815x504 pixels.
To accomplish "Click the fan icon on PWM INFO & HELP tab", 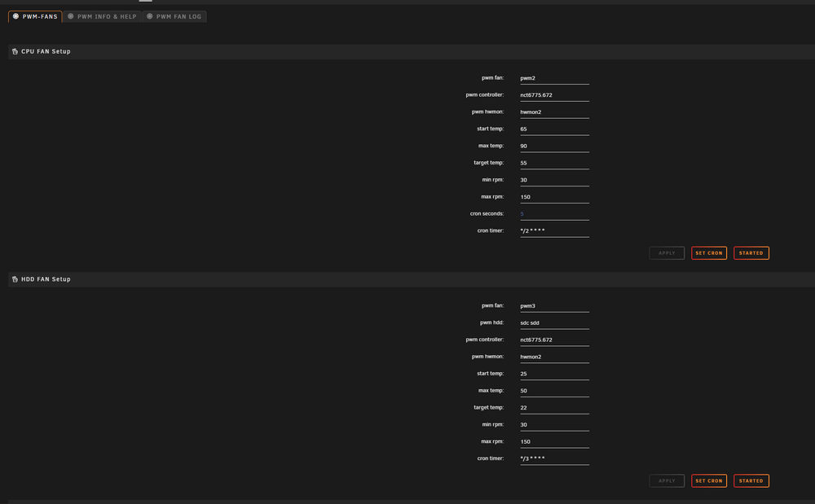I will [71, 16].
